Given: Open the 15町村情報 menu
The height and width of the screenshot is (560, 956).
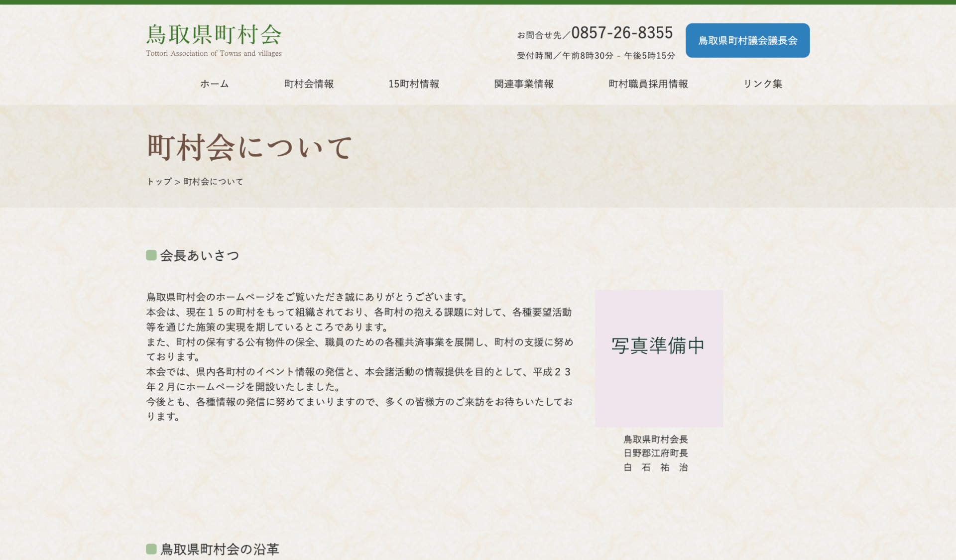Looking at the screenshot, I should pos(414,84).
